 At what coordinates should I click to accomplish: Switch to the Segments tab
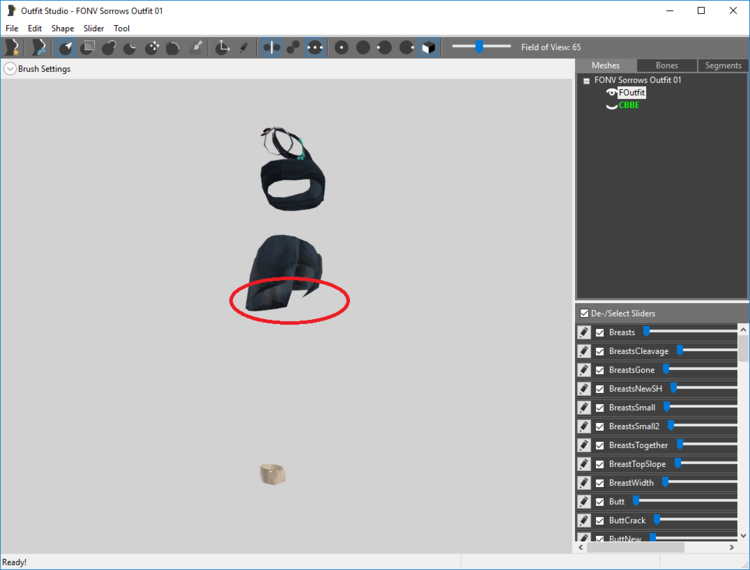[723, 66]
